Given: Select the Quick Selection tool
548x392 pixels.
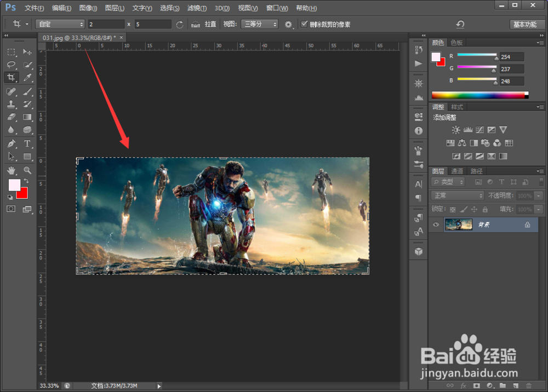Looking at the screenshot, I should 27,65.
